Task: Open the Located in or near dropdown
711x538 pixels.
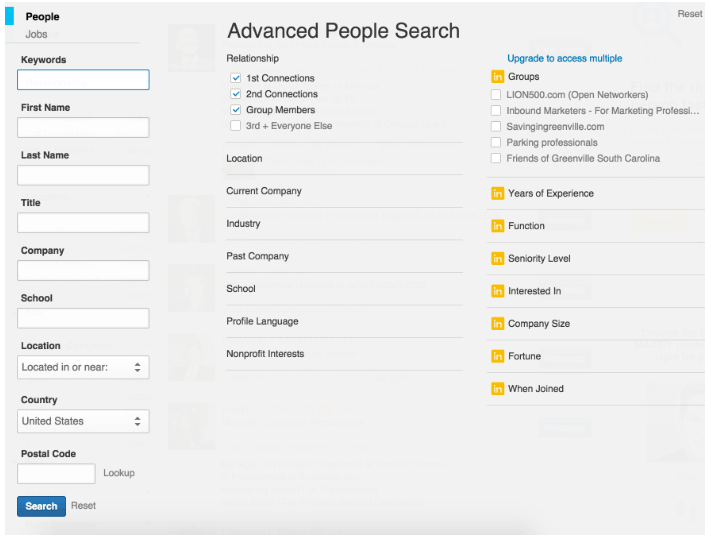Action: [x=83, y=367]
